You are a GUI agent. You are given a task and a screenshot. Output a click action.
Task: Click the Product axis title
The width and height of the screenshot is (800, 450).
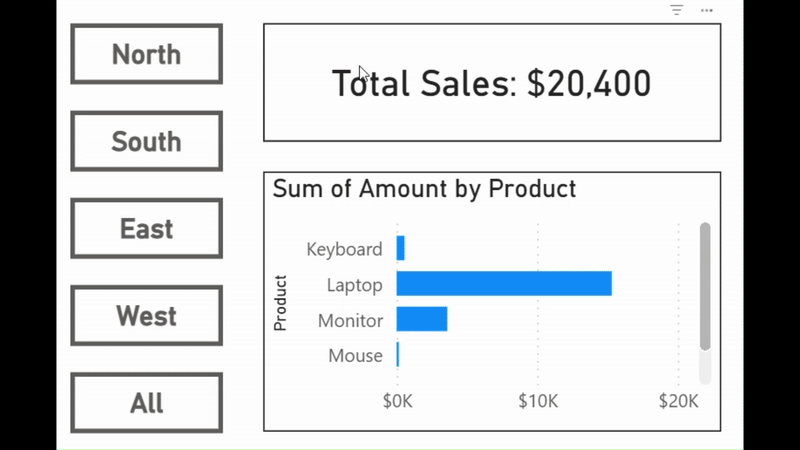[x=280, y=303]
